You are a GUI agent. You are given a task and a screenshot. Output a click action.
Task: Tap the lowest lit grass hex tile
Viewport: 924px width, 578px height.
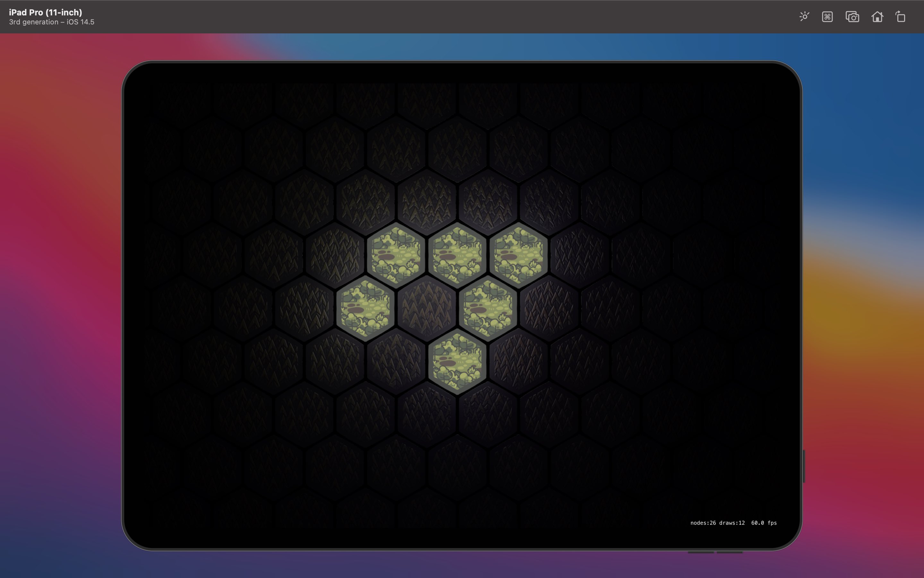(x=457, y=362)
